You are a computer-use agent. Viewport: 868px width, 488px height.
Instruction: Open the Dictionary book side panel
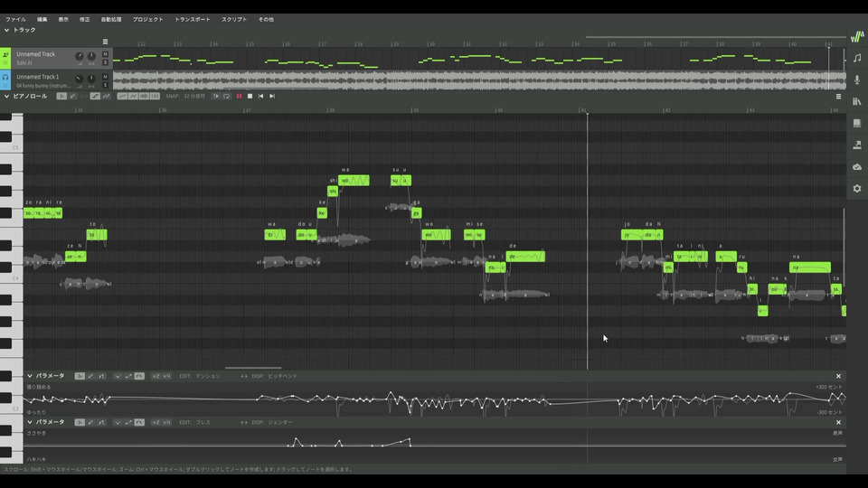[857, 123]
